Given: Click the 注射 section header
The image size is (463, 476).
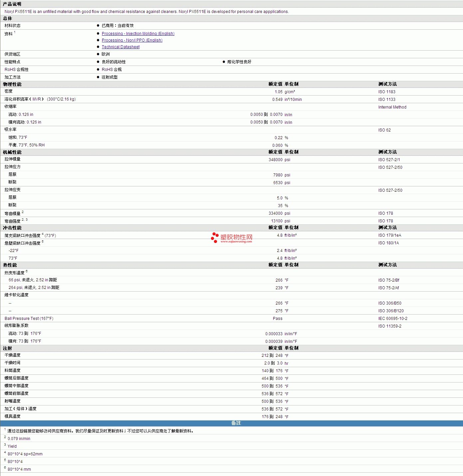Looking at the screenshot, I should [8, 349].
